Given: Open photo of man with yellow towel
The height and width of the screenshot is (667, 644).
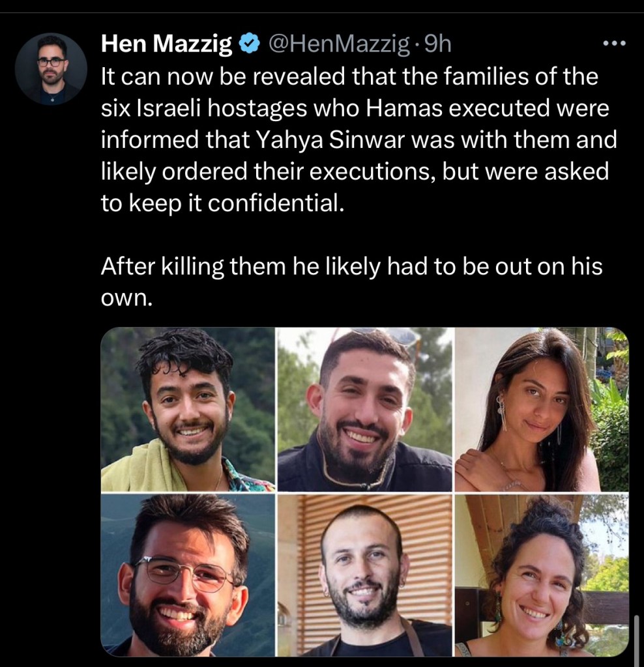Looking at the screenshot, I should [188, 409].
